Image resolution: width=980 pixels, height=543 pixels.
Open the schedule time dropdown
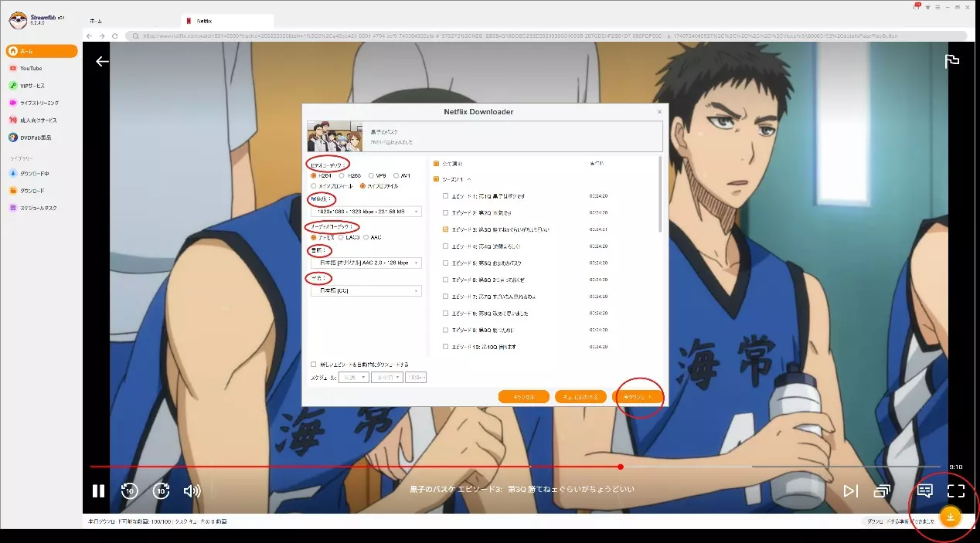coord(416,378)
